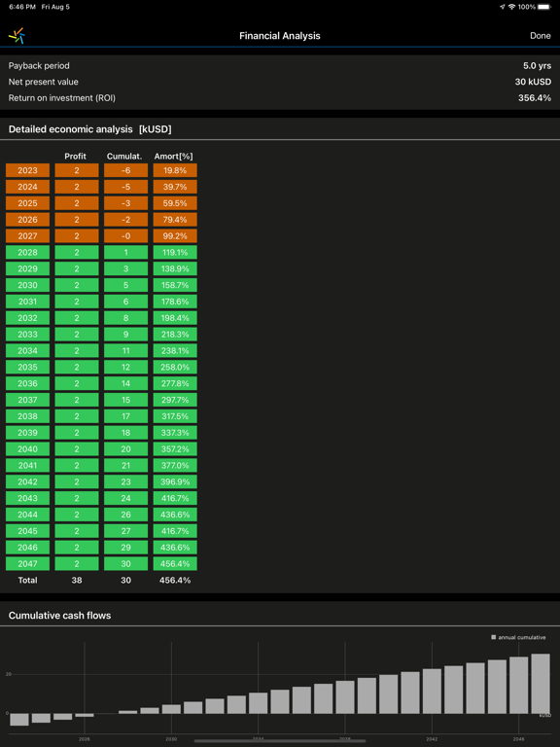
Task: Tap the 39.7% amortization cell
Action: 175,187
